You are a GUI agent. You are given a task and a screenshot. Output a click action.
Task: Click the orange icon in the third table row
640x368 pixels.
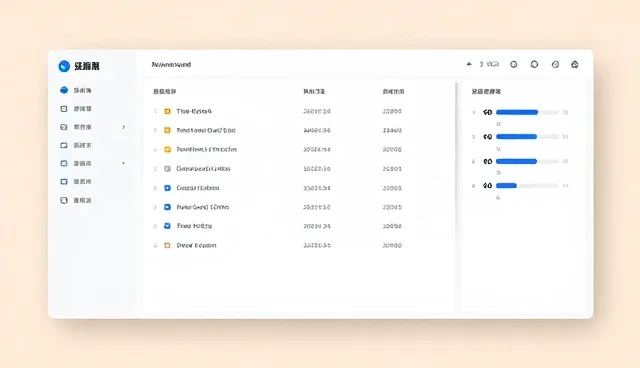(x=167, y=150)
